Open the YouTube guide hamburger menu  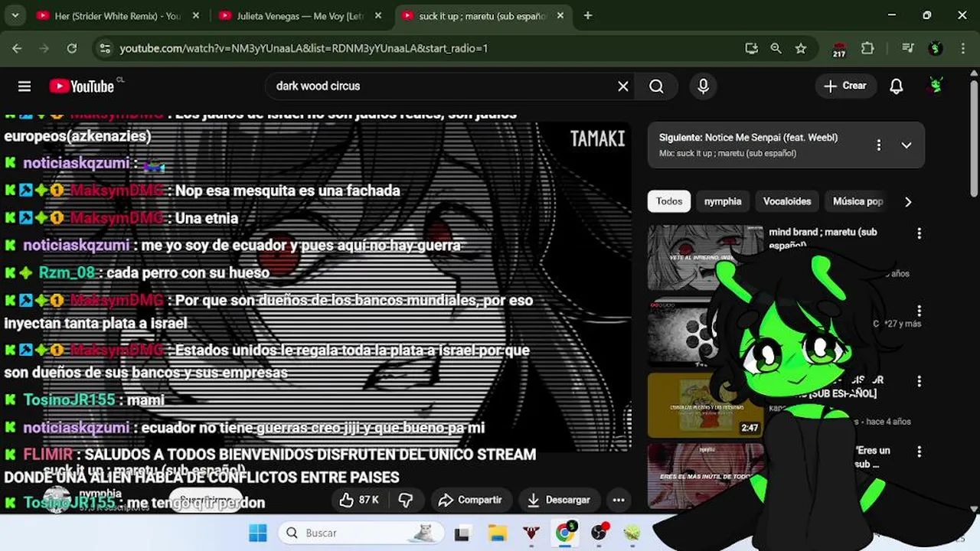click(x=24, y=86)
